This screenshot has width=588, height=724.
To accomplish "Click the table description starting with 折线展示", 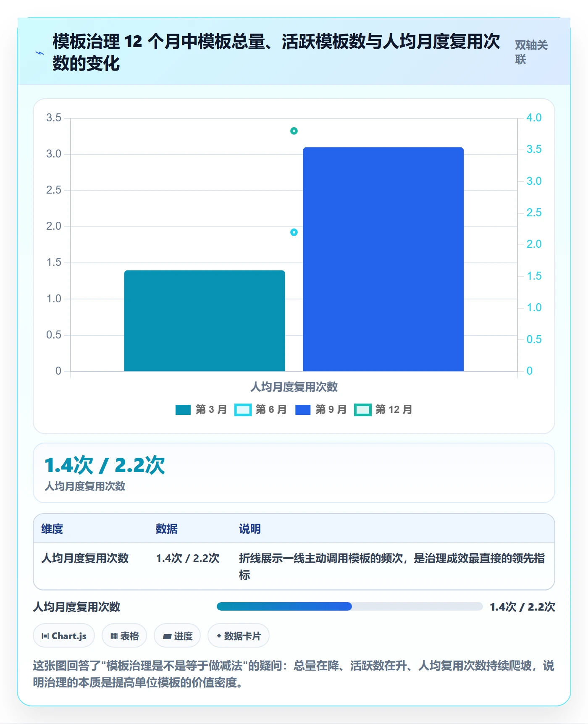I will pyautogui.click(x=392, y=566).
